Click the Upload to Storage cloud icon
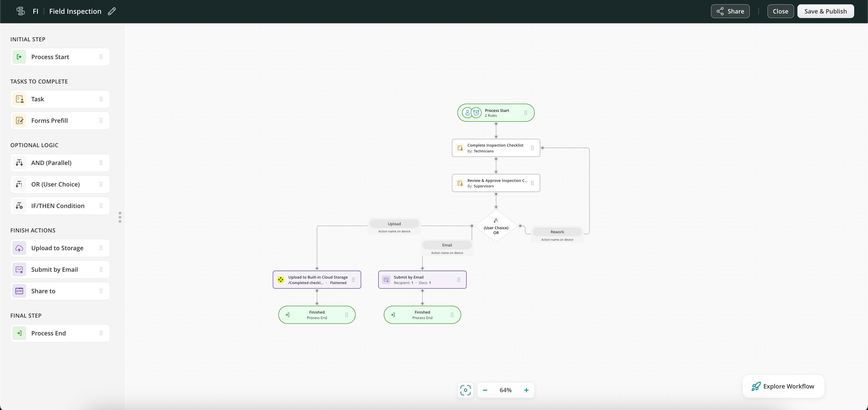Screen dimensions: 868x410 [19, 248]
